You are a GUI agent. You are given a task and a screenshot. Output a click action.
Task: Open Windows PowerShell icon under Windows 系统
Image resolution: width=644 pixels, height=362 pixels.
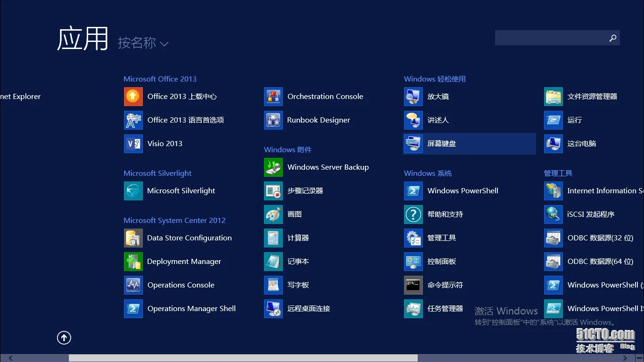(x=413, y=191)
